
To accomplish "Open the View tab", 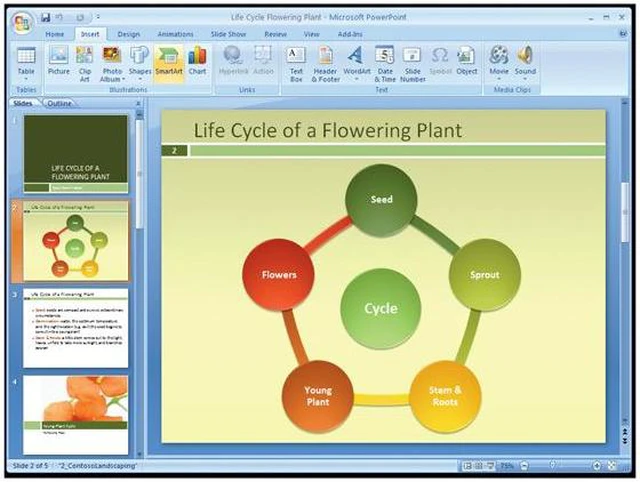I will click(x=311, y=34).
